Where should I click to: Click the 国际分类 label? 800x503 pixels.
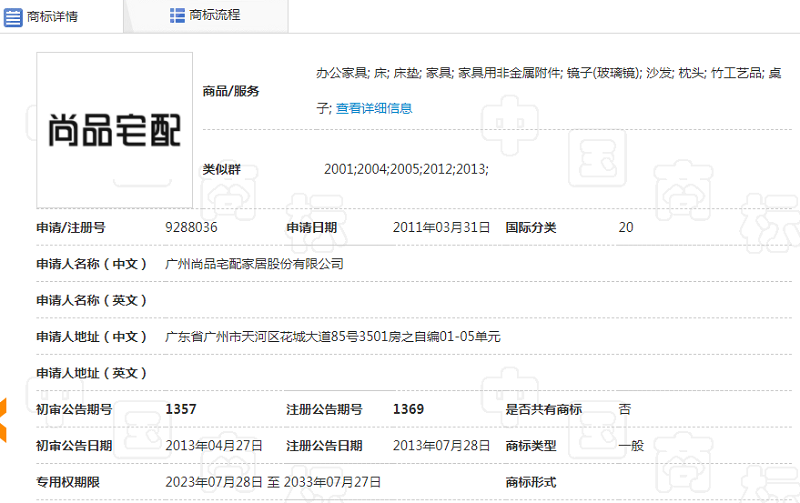pos(531,228)
